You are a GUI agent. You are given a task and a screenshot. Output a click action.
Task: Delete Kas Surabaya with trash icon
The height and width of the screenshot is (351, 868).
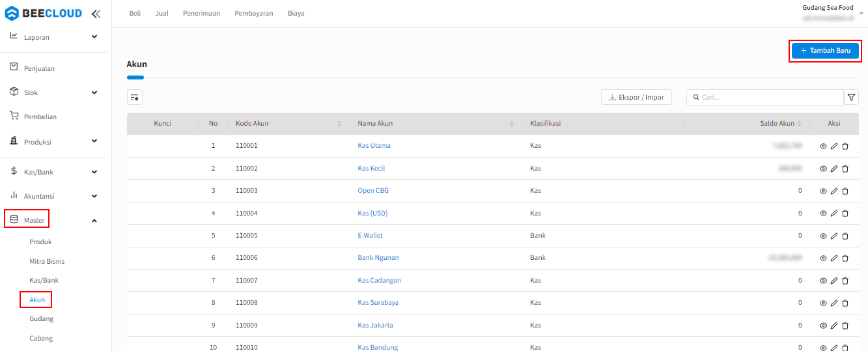845,303
